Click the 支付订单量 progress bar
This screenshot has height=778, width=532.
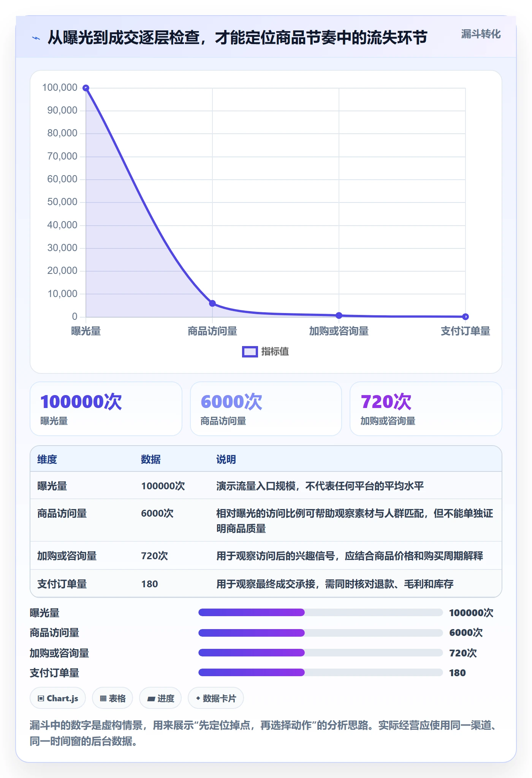[320, 672]
